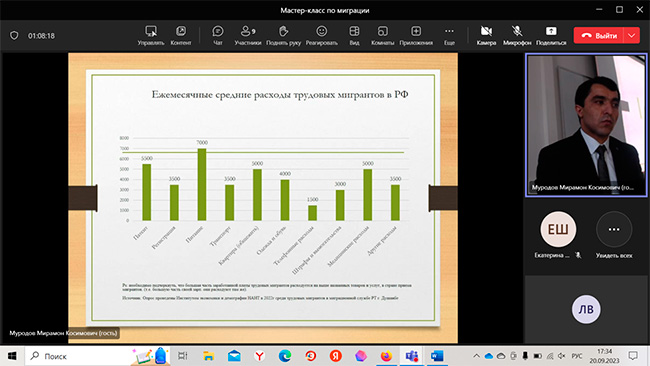Expand the arrow next to Выйти
Image resolution: width=650 pixels, height=366 pixels.
[632, 36]
